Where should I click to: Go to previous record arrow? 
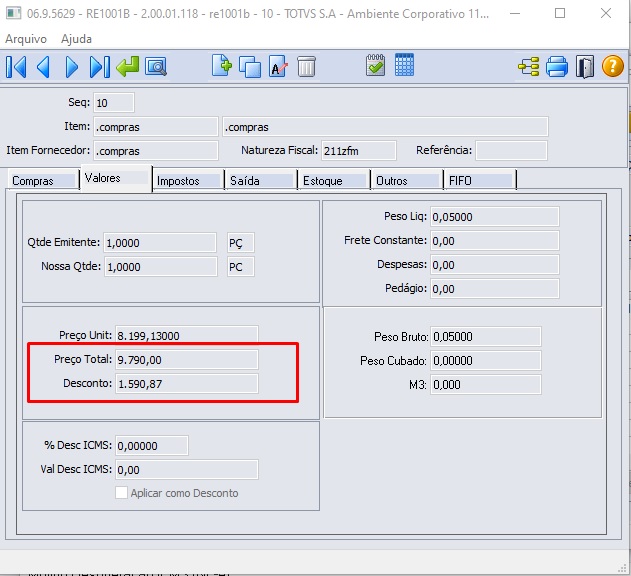[43, 67]
